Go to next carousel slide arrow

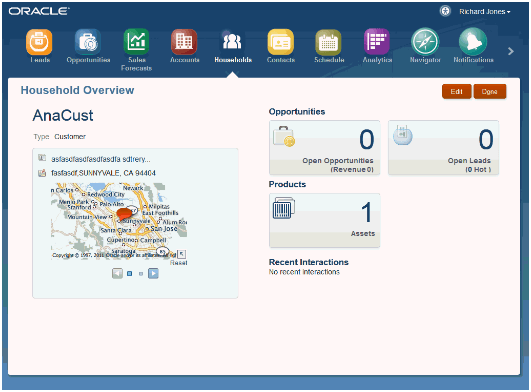(153, 273)
